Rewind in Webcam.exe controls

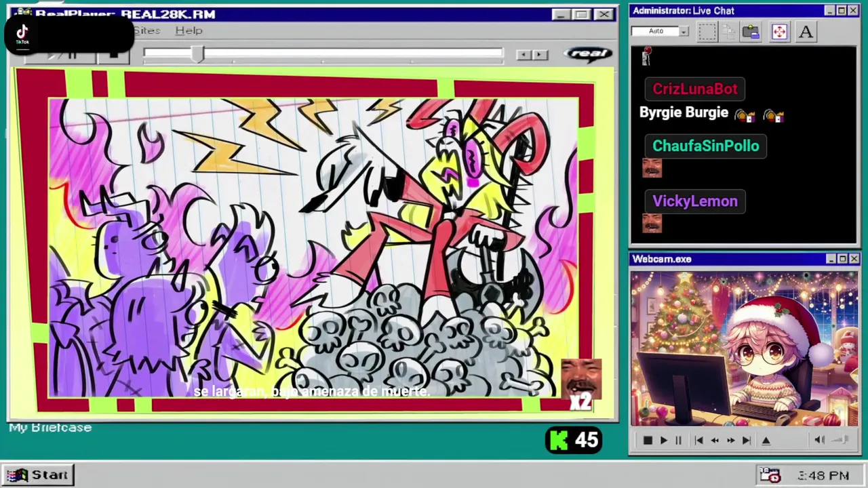715,441
